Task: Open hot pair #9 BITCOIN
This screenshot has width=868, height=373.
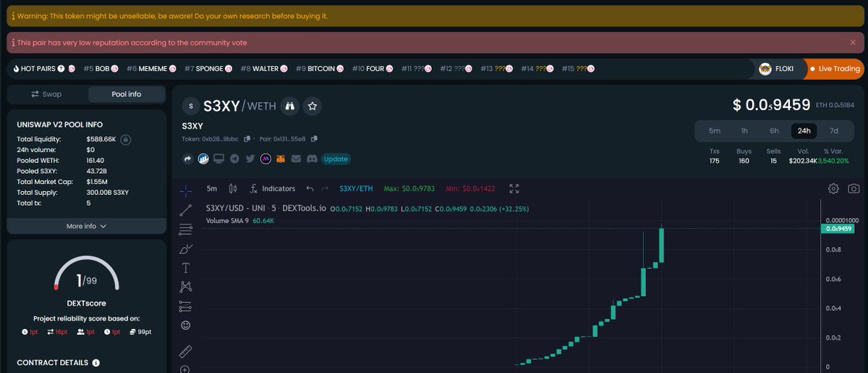Action: [x=320, y=69]
